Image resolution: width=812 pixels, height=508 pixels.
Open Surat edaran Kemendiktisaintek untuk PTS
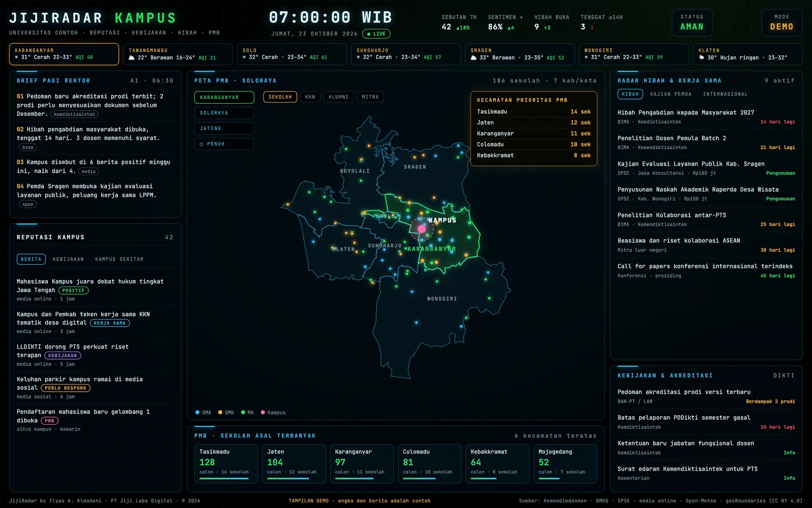706,473
